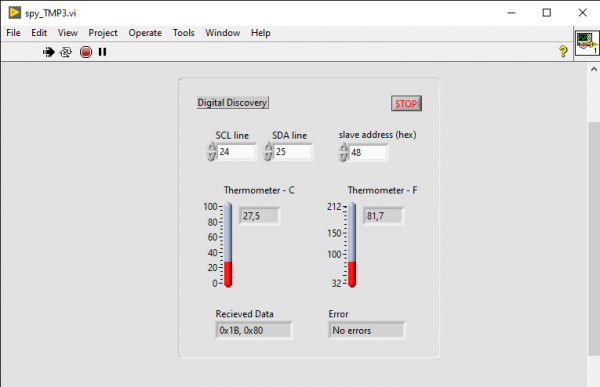Increment the slave address stepper
600x387 pixels.
343,148
